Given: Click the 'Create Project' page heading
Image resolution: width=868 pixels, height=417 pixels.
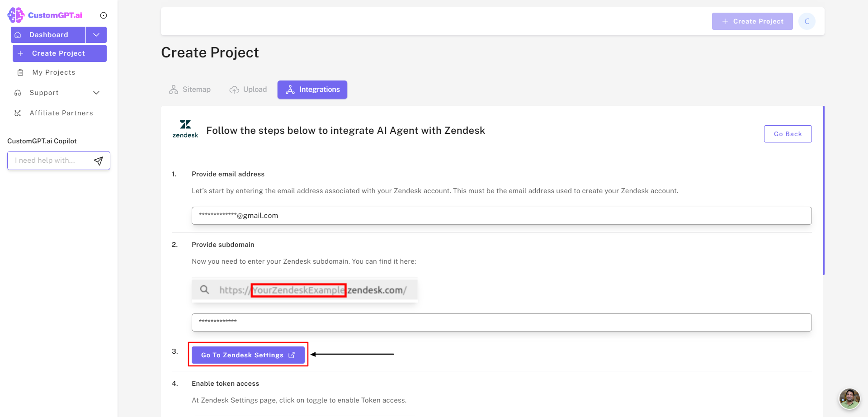Looking at the screenshot, I should pos(210,52).
